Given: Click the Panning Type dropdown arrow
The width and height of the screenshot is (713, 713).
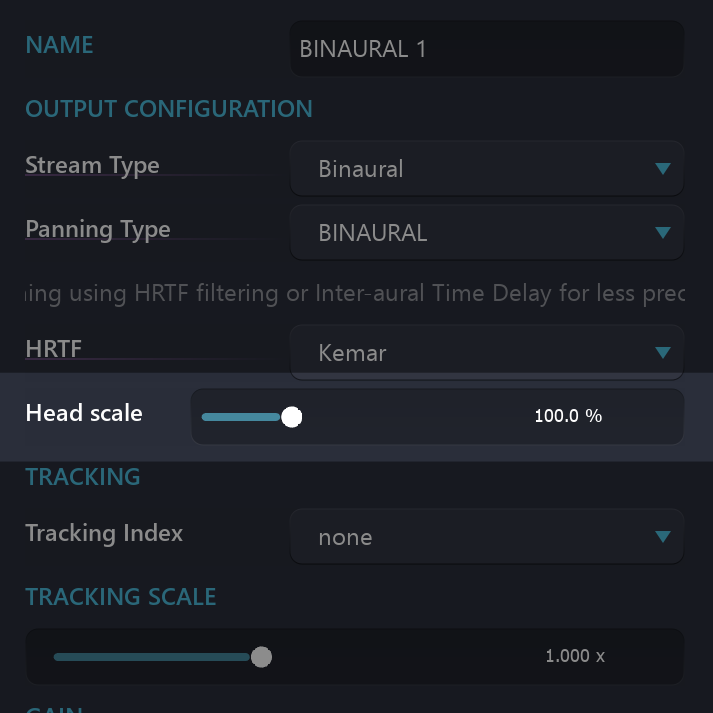Looking at the screenshot, I should pyautogui.click(x=662, y=232).
